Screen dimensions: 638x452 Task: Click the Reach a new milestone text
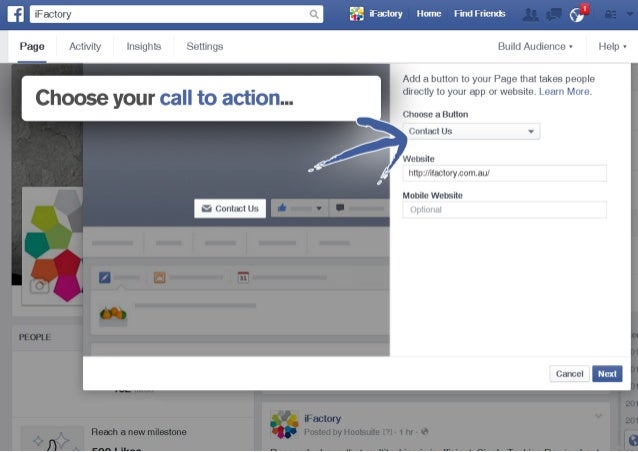(x=139, y=432)
